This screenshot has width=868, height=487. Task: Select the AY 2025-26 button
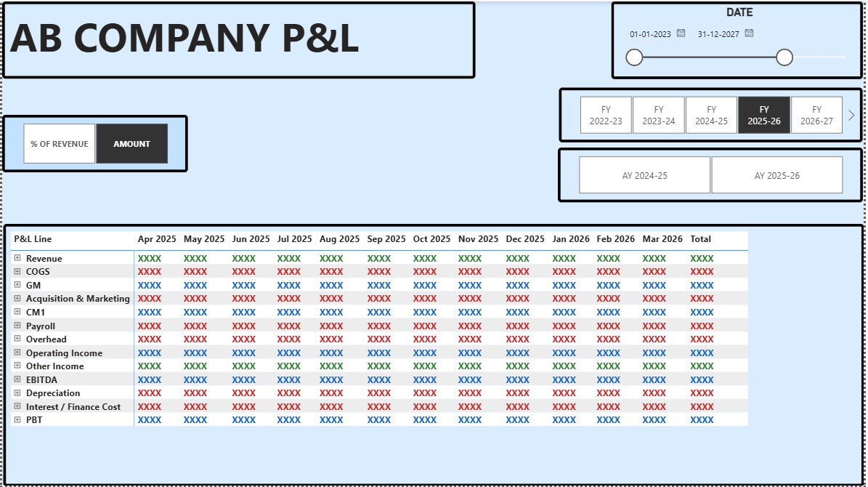(x=776, y=175)
